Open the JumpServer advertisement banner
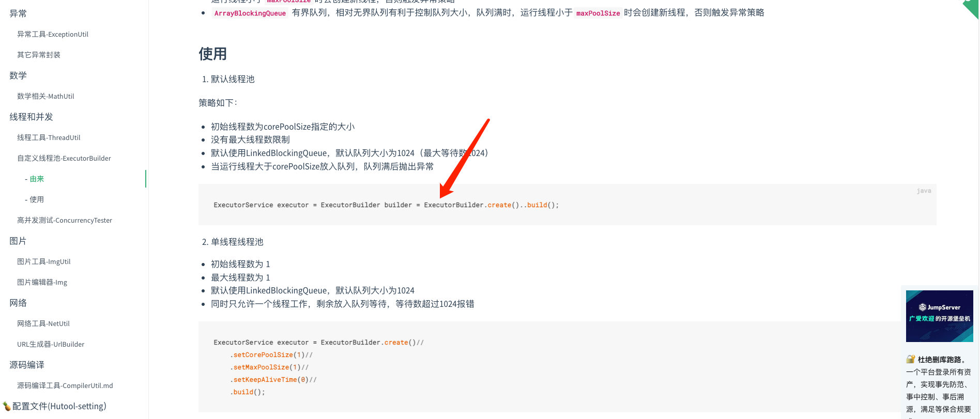980x419 pixels. coord(940,316)
